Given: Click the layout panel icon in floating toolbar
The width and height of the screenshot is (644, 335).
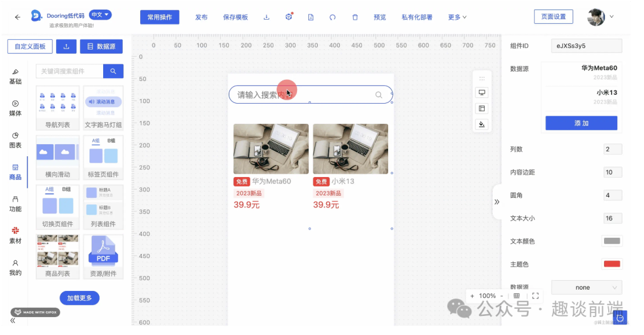Looking at the screenshot, I should [x=482, y=108].
